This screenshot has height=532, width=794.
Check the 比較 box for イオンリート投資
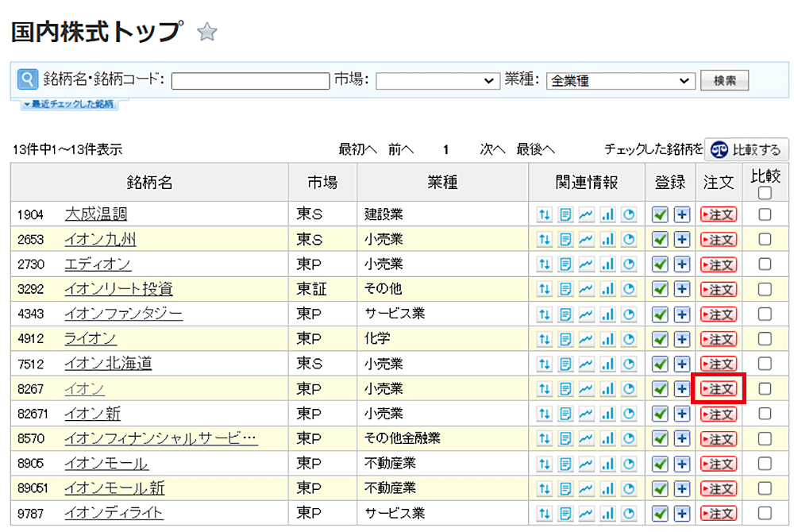(x=765, y=289)
